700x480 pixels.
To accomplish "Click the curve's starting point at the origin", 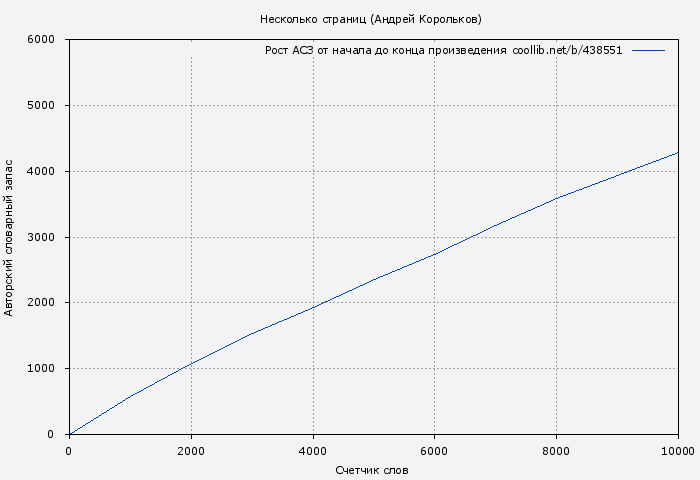I will pyautogui.click(x=69, y=434).
